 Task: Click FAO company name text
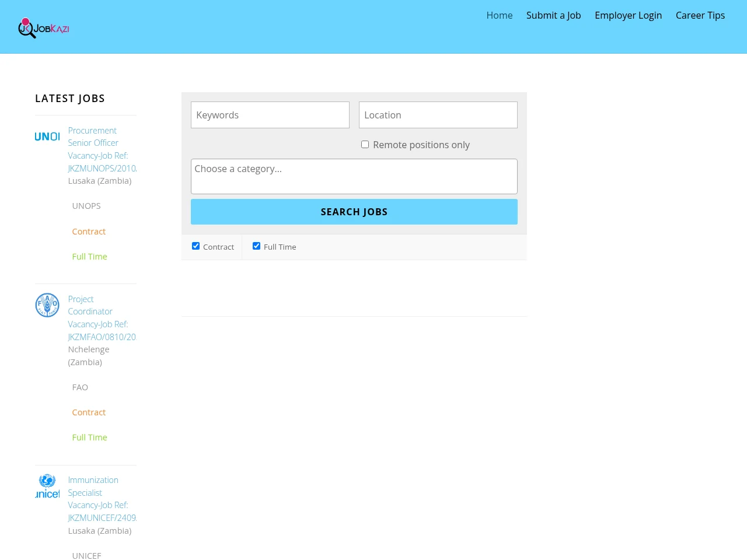click(x=80, y=387)
